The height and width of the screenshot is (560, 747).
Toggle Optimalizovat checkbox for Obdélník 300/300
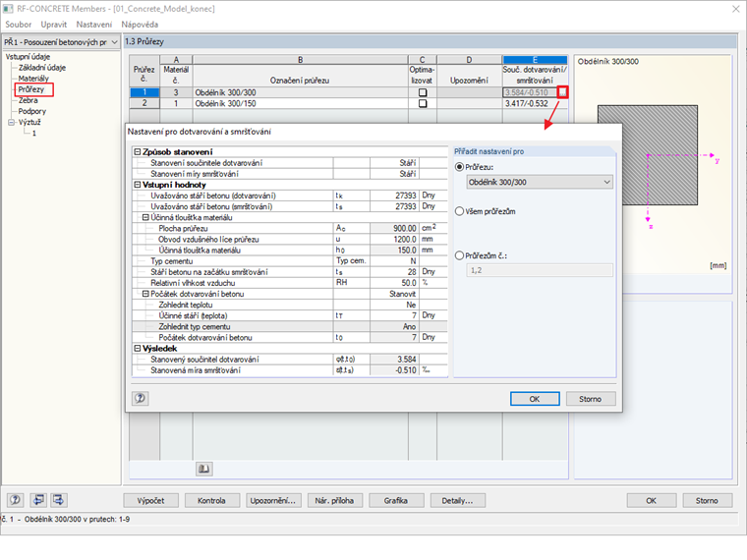423,92
